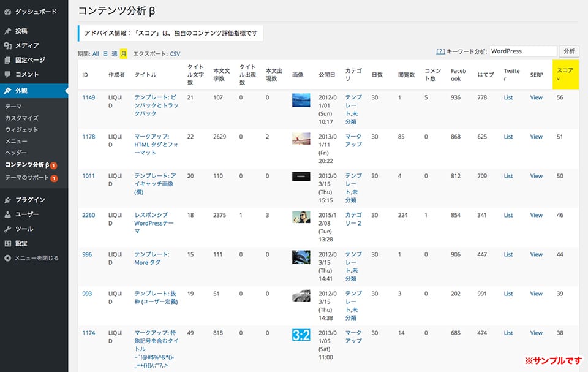Click the 分析 button
This screenshot has width=588, height=372.
click(x=569, y=51)
